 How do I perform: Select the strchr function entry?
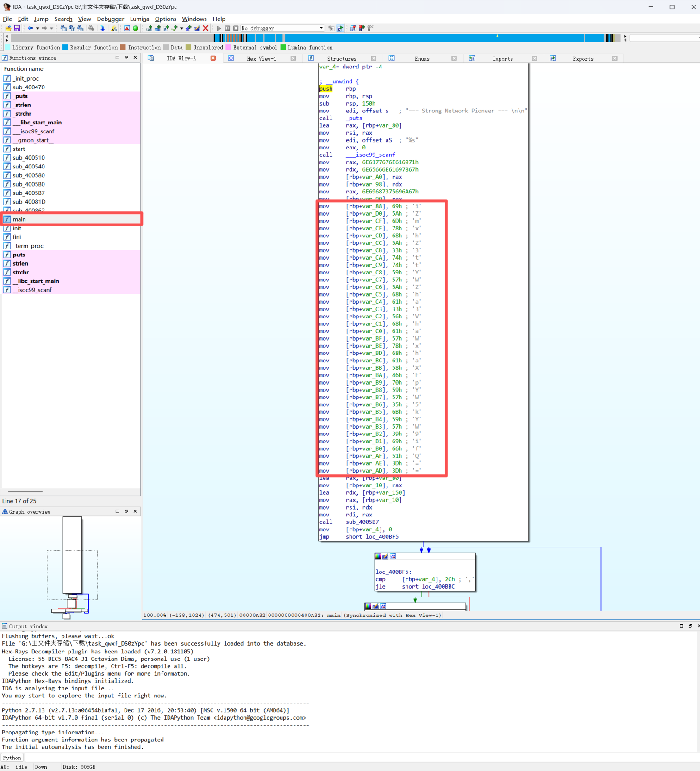click(21, 272)
